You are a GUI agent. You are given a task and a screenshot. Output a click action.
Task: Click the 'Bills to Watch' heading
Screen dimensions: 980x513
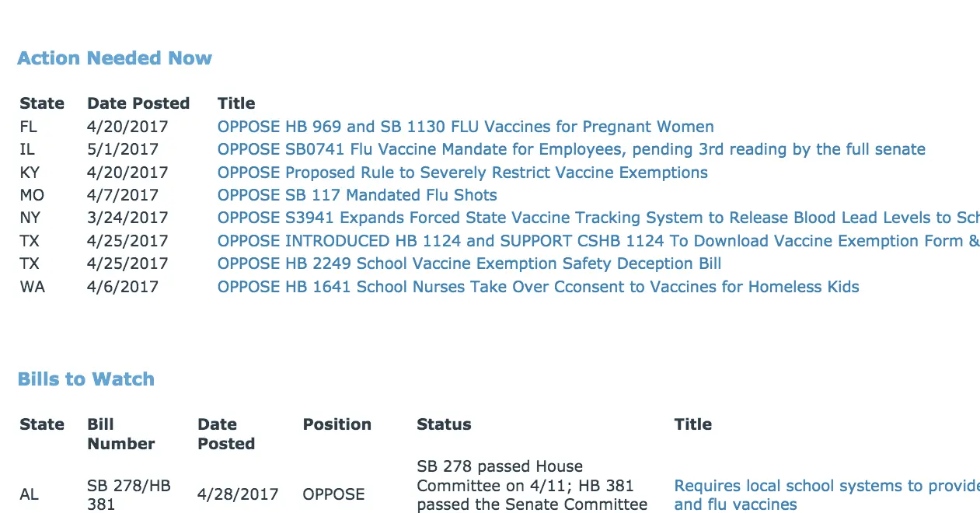(x=85, y=379)
